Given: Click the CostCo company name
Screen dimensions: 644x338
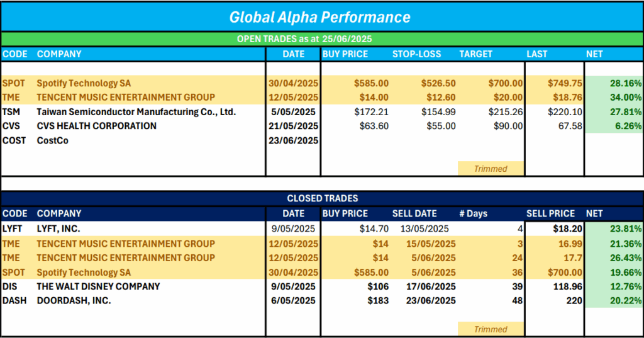Looking at the screenshot, I should 53,140.
